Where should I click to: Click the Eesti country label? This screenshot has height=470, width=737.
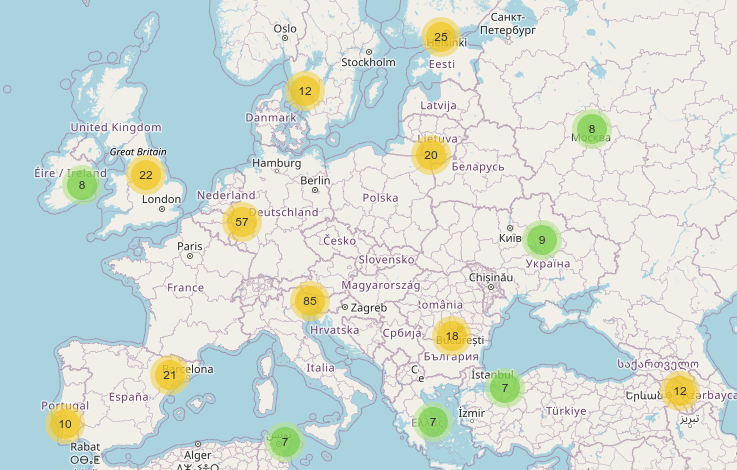442,64
